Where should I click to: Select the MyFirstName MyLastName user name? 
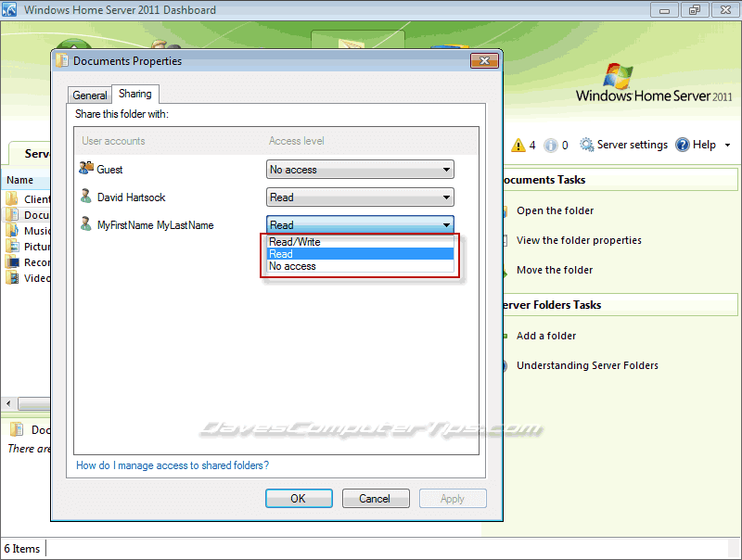(x=155, y=225)
